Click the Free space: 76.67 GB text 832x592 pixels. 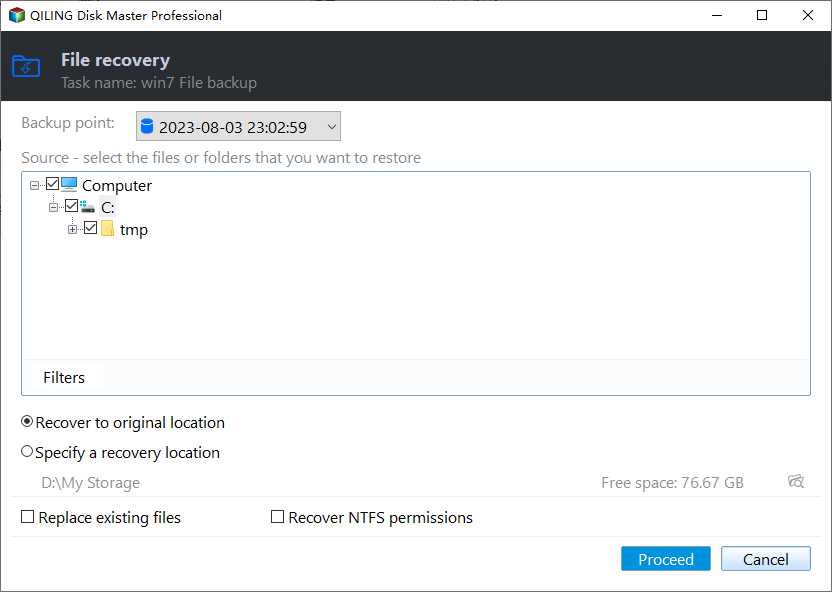(672, 483)
